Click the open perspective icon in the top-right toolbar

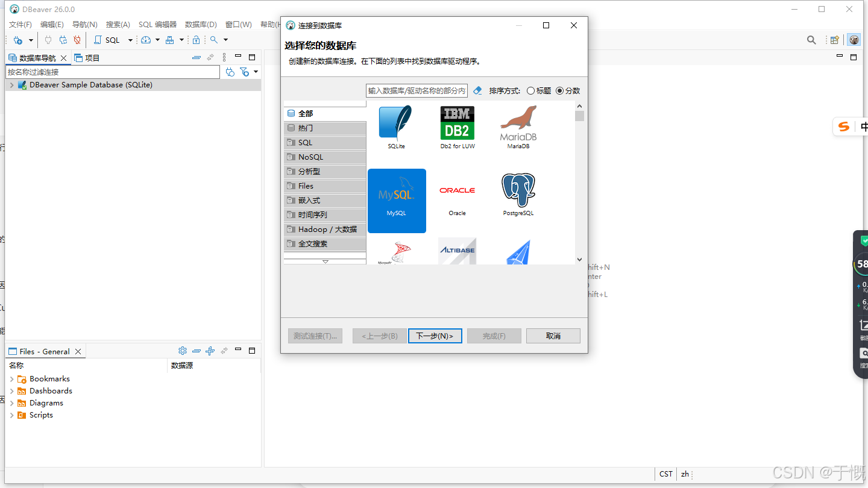pyautogui.click(x=835, y=40)
